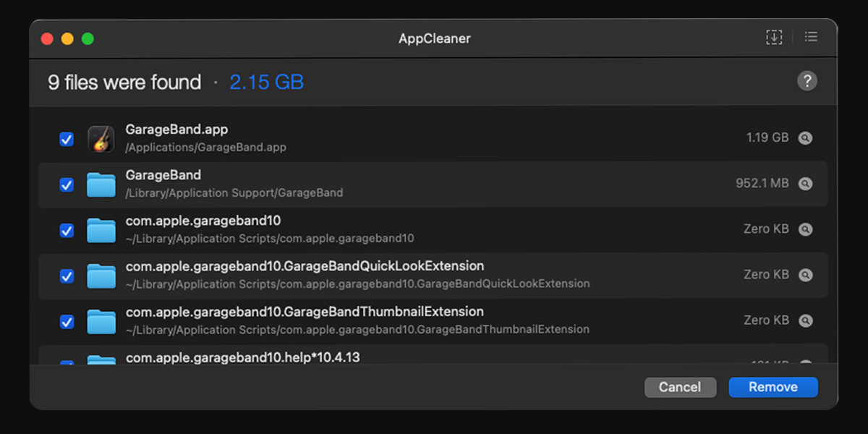The image size is (868, 434).
Task: Toggle checkbox for com.apple.garageband10 scripts folder
Action: tap(67, 230)
